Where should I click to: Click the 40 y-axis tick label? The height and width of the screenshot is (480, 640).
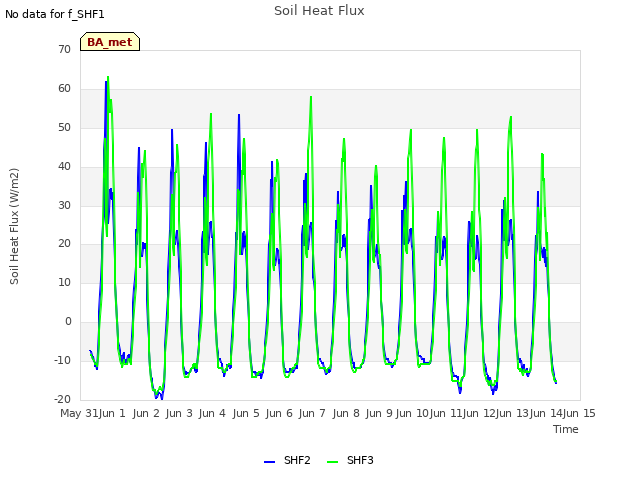pyautogui.click(x=64, y=166)
